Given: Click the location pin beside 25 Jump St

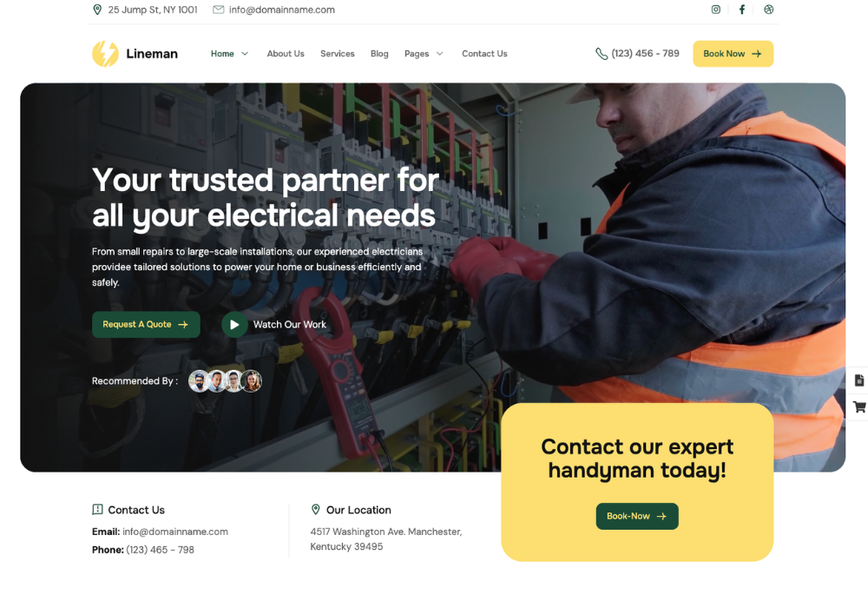Looking at the screenshot, I should point(97,10).
